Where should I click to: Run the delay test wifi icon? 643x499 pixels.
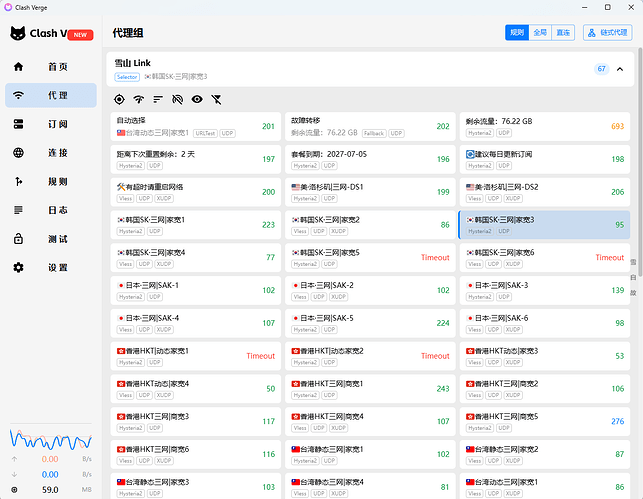(139, 99)
